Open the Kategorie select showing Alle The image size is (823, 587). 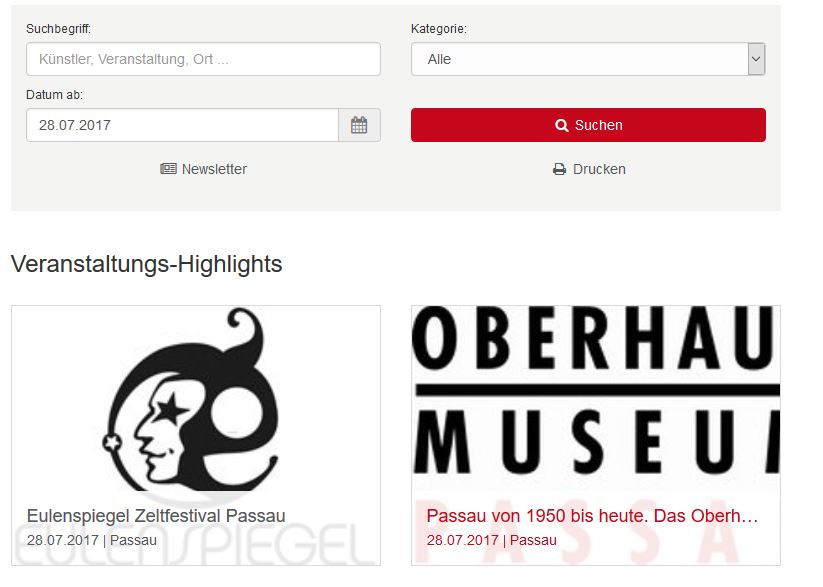(588, 59)
